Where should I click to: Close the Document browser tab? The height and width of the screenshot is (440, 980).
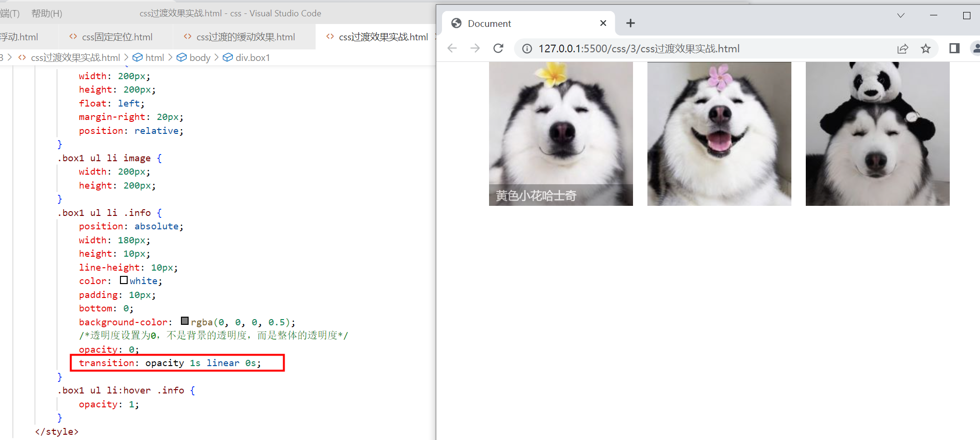click(x=603, y=23)
